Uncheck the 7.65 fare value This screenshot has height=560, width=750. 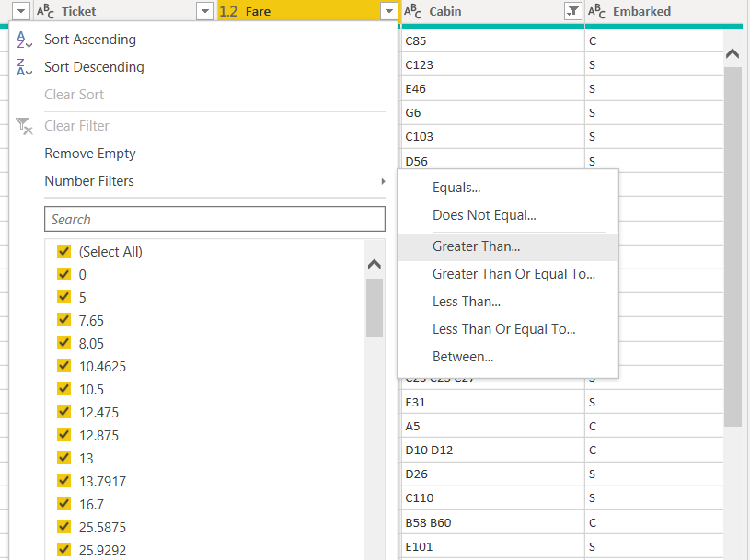(64, 320)
